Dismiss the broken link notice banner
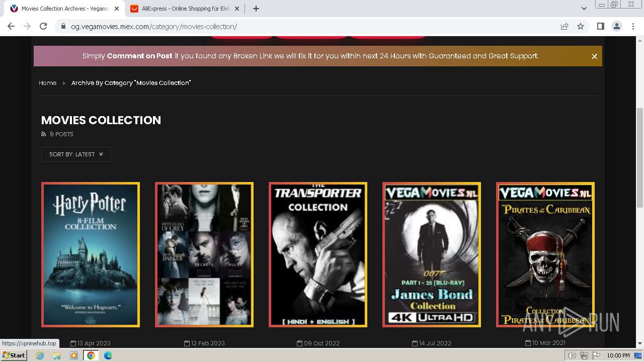This screenshot has width=644, height=362. [594, 56]
